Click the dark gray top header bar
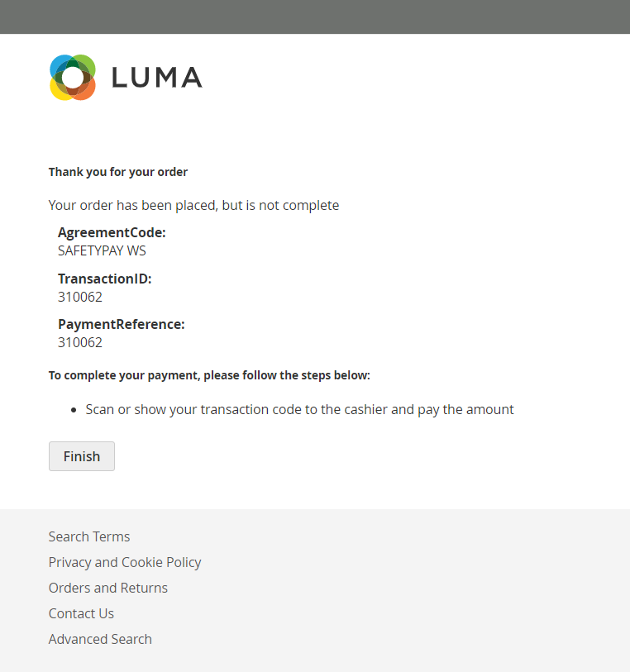630x672 pixels. coord(315,17)
